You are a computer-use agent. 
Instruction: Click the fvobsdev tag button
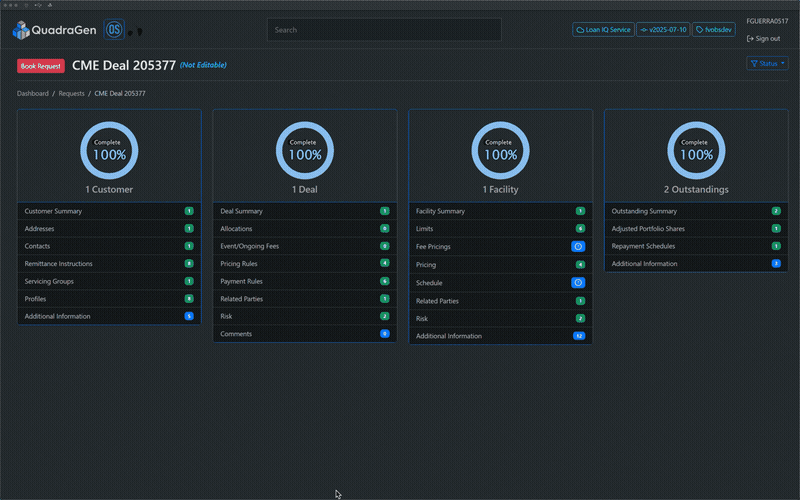tap(713, 30)
